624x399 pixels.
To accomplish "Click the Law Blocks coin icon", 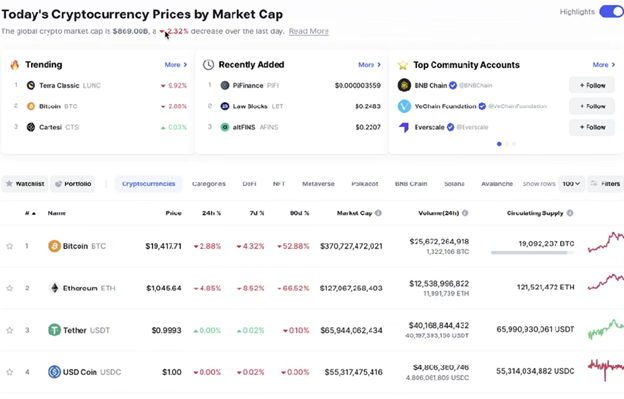I will [x=225, y=106].
